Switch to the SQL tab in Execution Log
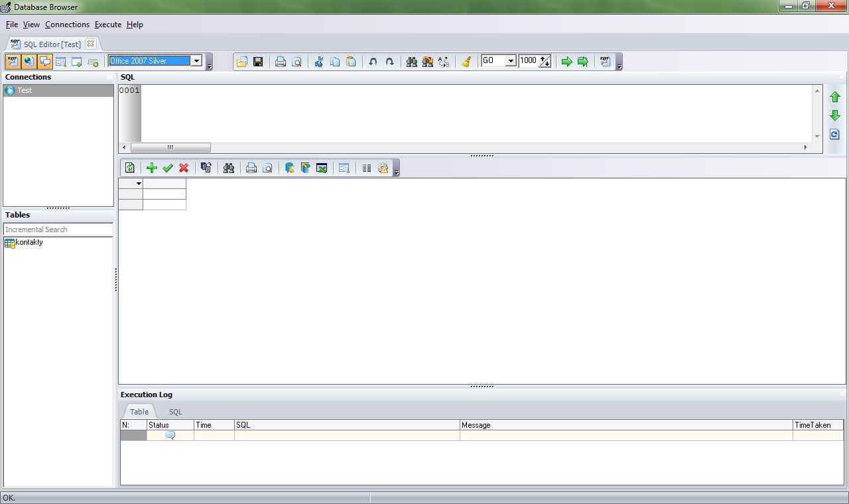This screenshot has height=504, width=849. 174,411
